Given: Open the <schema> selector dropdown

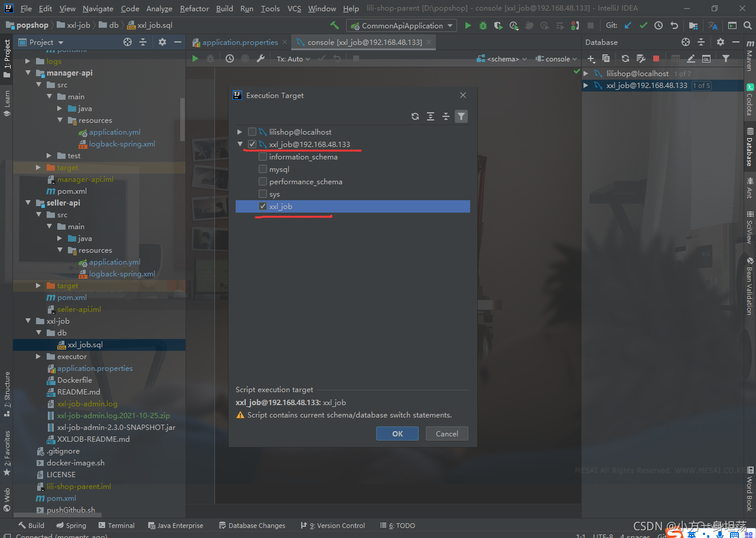Looking at the screenshot, I should coord(502,58).
